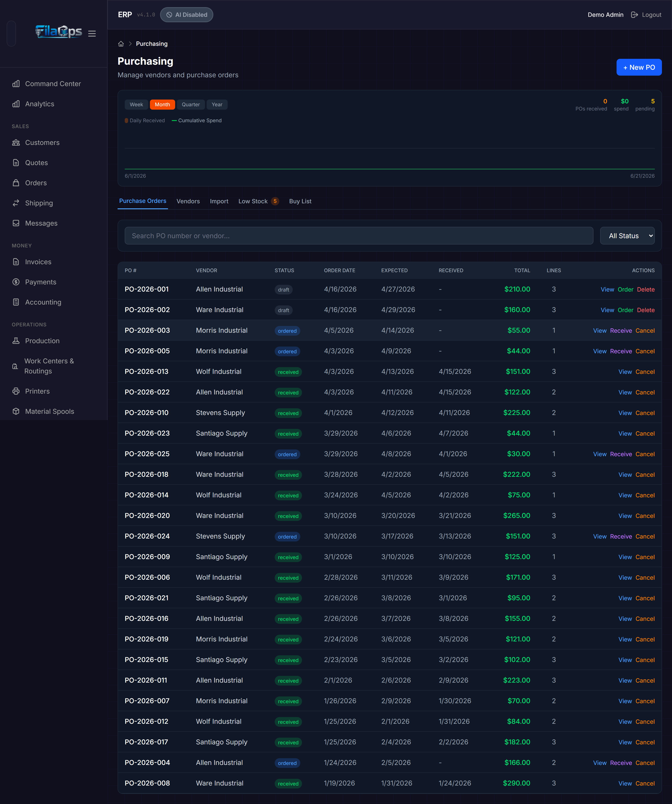Create a new PO with + New PO

pos(639,67)
